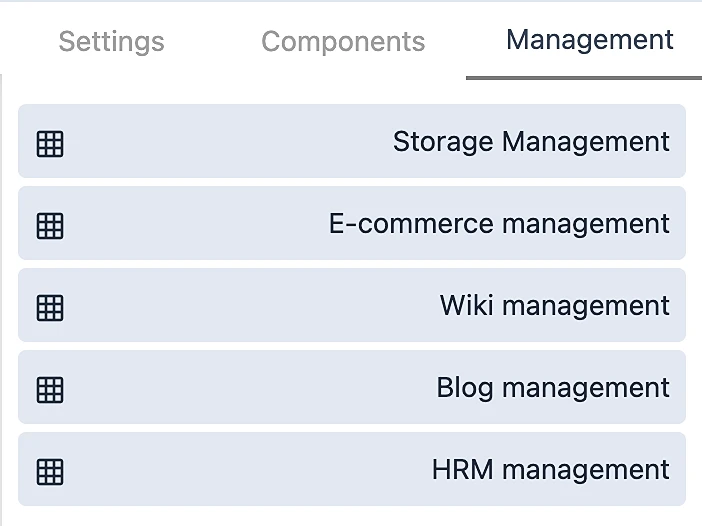Open the Components tab
This screenshot has height=526, width=702.
[343, 42]
